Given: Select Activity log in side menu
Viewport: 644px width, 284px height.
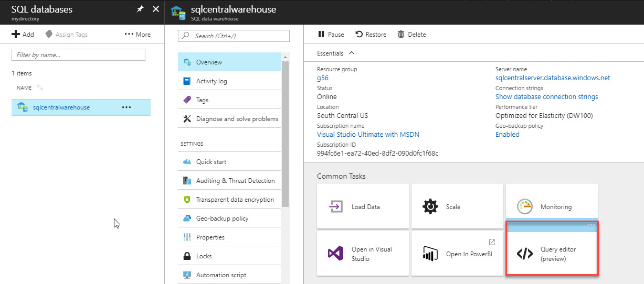Looking at the screenshot, I should click(212, 81).
